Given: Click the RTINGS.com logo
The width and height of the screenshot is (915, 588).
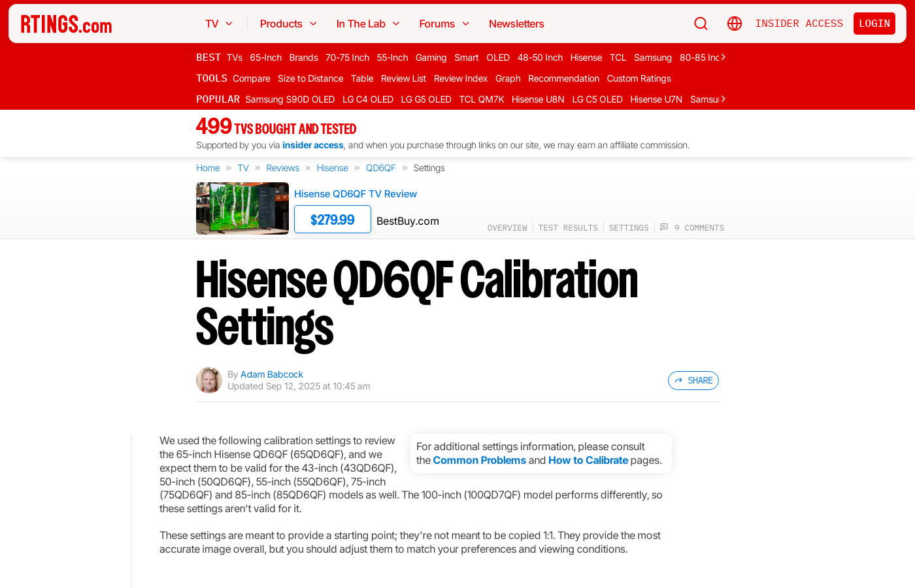Looking at the screenshot, I should [66, 24].
